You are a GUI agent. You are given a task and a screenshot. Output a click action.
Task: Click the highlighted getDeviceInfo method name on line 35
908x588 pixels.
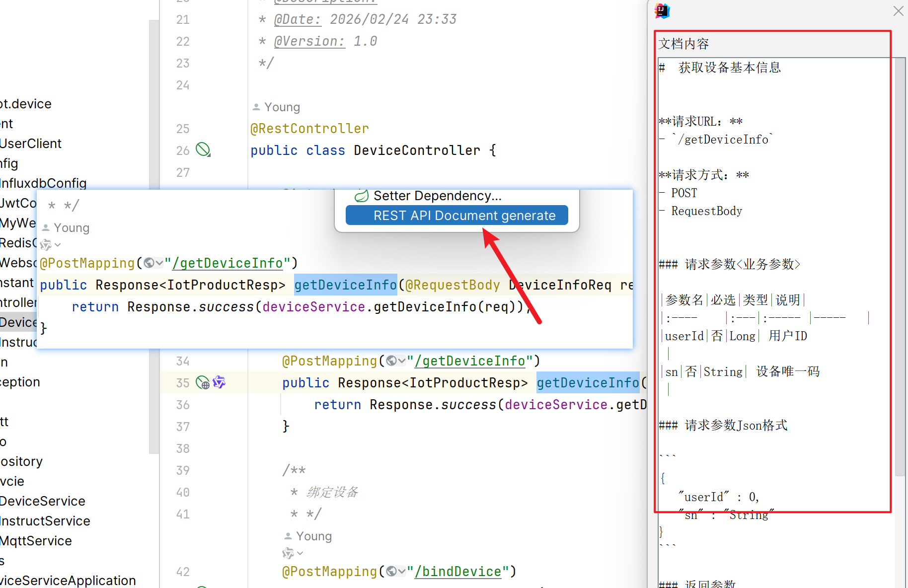coord(588,382)
